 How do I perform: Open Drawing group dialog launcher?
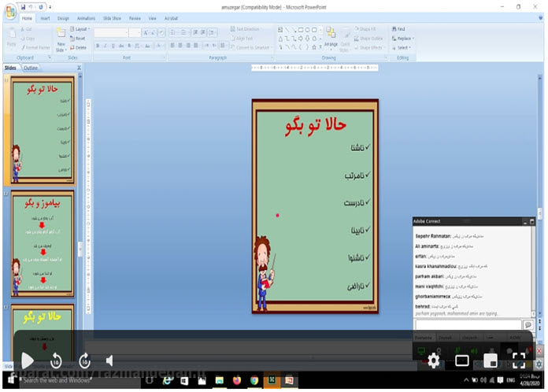point(386,57)
